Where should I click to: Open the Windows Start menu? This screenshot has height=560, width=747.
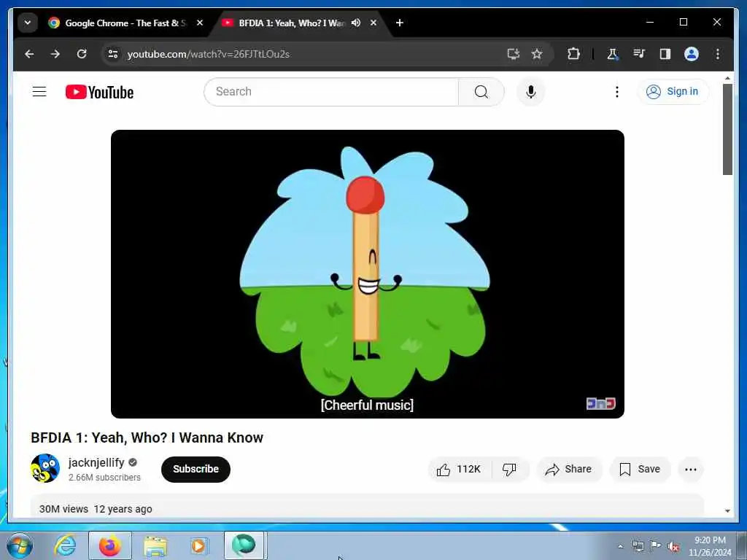pyautogui.click(x=20, y=545)
